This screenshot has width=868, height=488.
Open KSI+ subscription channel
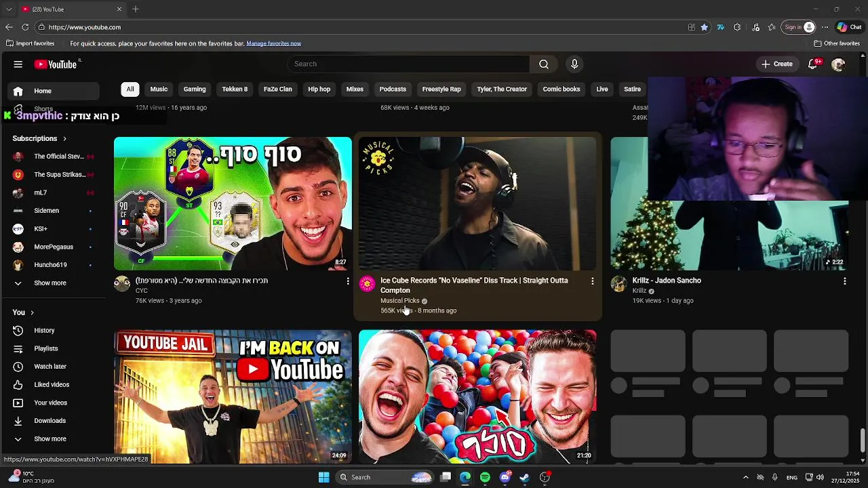(x=54, y=228)
